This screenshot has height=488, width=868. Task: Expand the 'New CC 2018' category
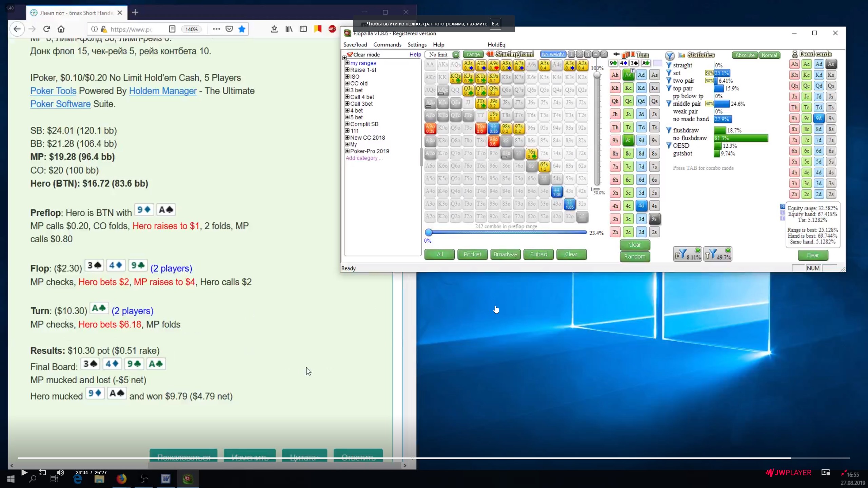(x=347, y=138)
